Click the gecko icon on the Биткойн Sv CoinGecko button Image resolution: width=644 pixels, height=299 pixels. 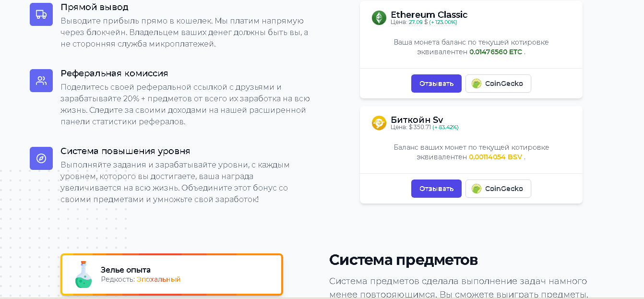pos(476,188)
